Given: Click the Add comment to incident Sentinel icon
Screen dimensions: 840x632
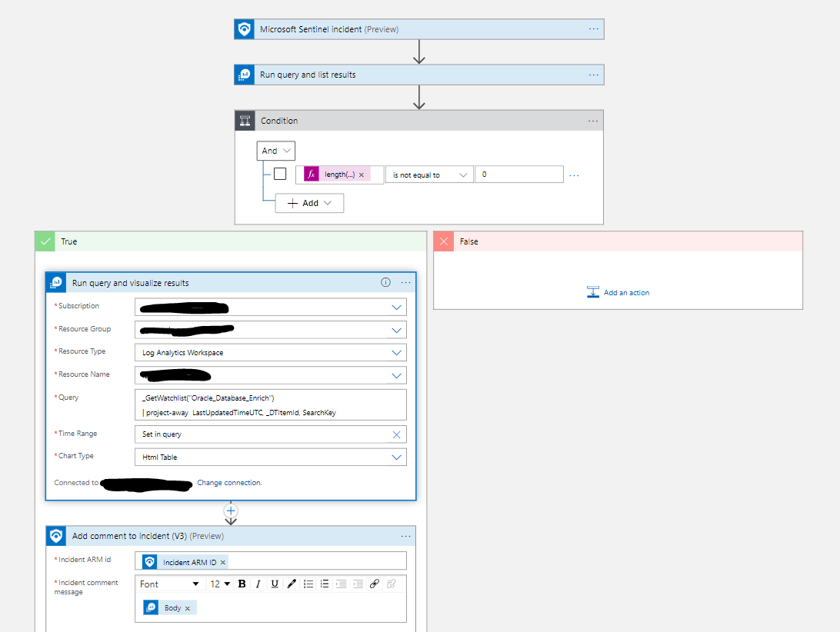Looking at the screenshot, I should [x=56, y=536].
